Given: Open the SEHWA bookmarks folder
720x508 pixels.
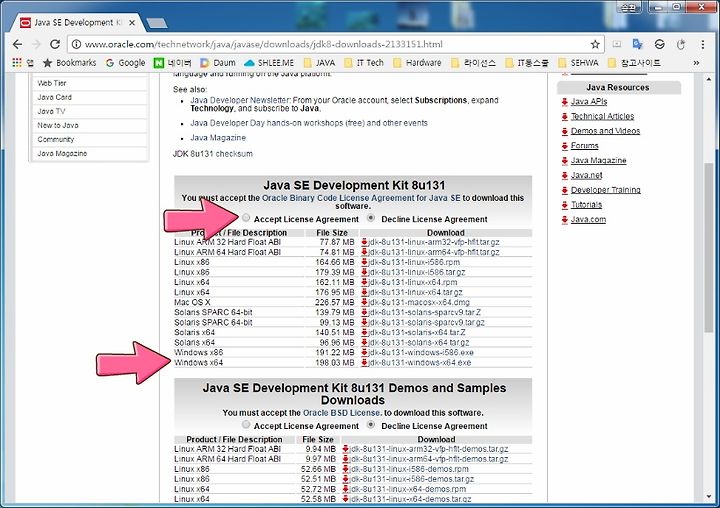Looking at the screenshot, I should (x=579, y=63).
